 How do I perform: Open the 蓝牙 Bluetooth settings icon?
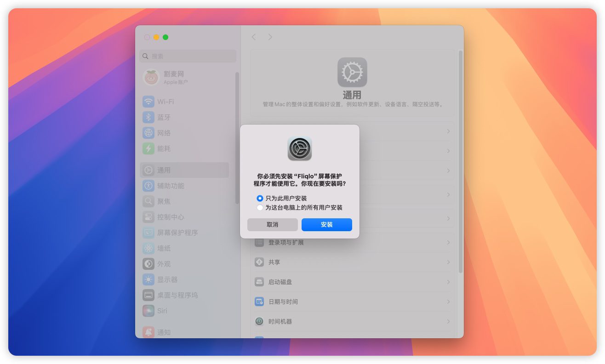click(148, 117)
